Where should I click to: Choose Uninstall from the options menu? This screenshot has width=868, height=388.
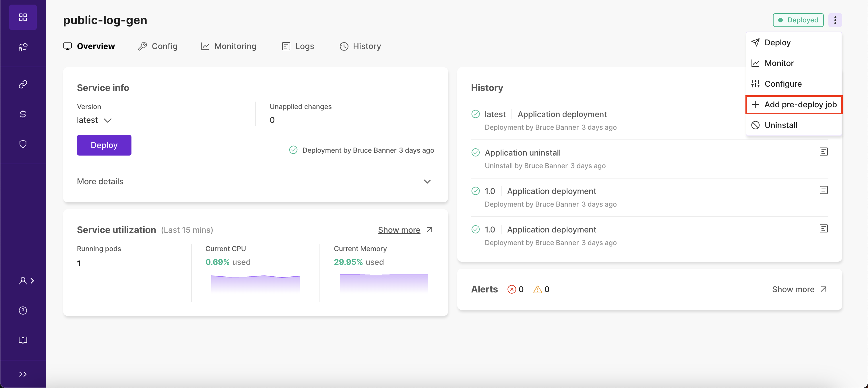(794, 125)
